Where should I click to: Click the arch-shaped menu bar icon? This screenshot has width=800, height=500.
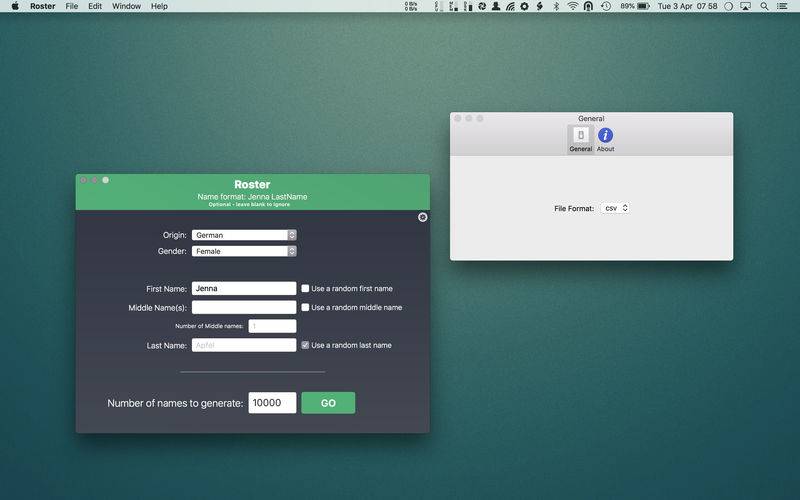(x=588, y=6)
